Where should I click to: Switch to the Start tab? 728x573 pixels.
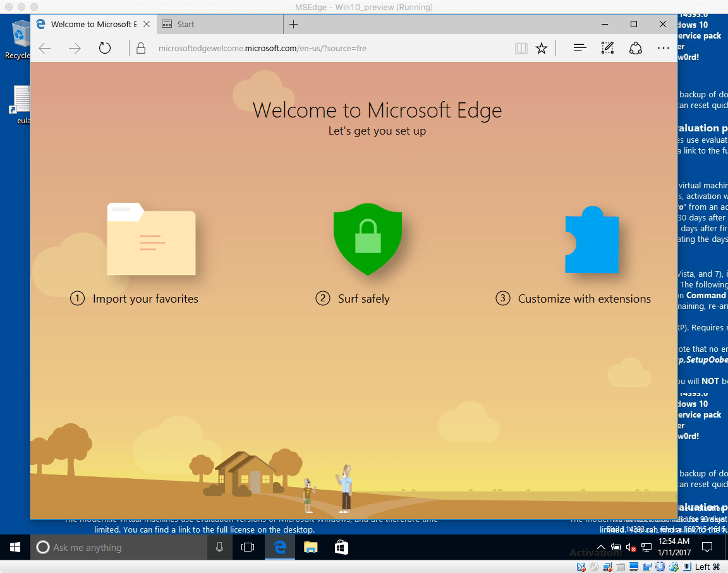220,24
